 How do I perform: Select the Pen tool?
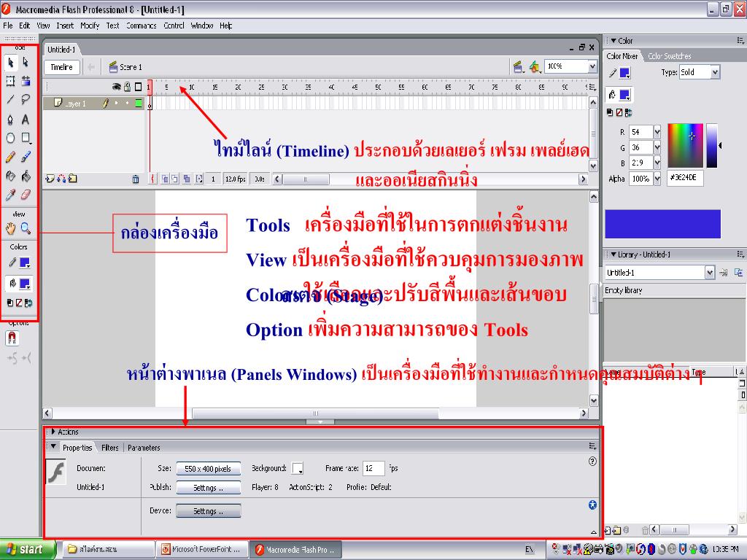coord(10,119)
